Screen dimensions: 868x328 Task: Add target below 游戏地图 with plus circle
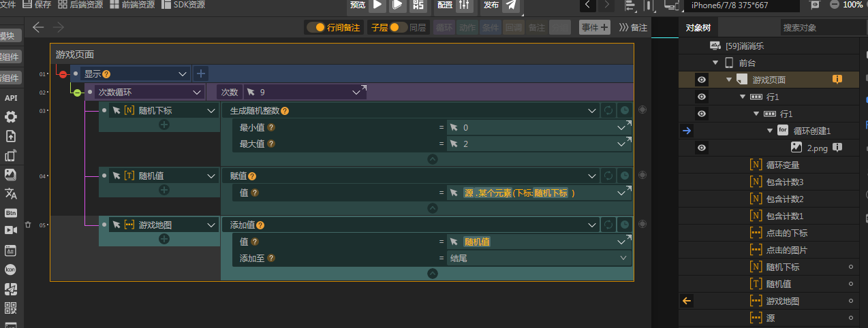click(164, 239)
